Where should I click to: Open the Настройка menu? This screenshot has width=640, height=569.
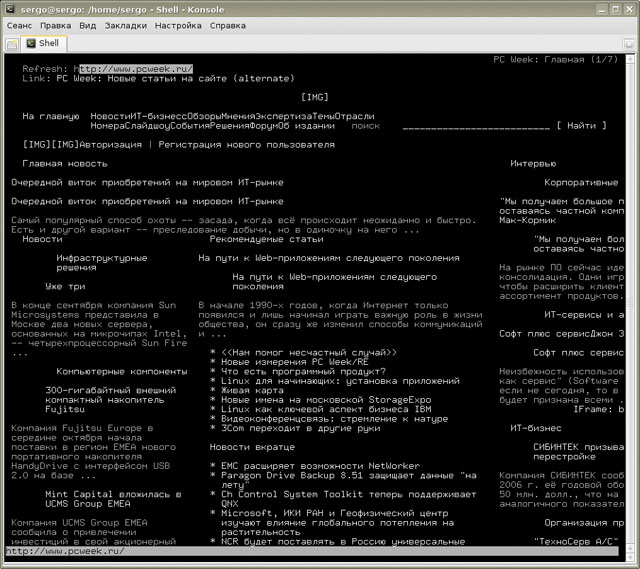[178, 26]
